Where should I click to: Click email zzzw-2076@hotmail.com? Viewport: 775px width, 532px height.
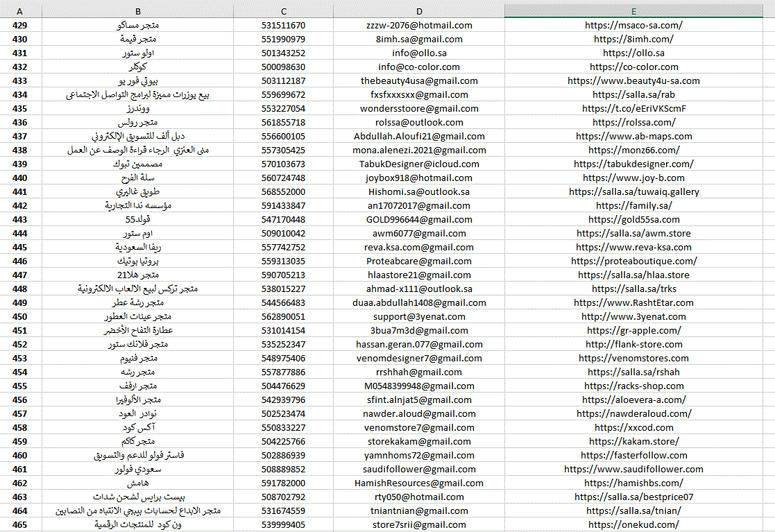pos(419,25)
